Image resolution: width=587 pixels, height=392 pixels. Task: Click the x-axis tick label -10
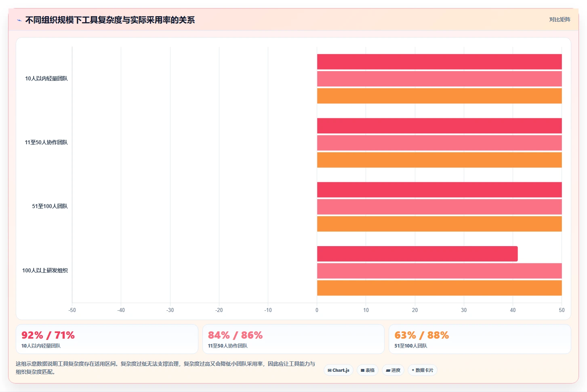(268, 310)
